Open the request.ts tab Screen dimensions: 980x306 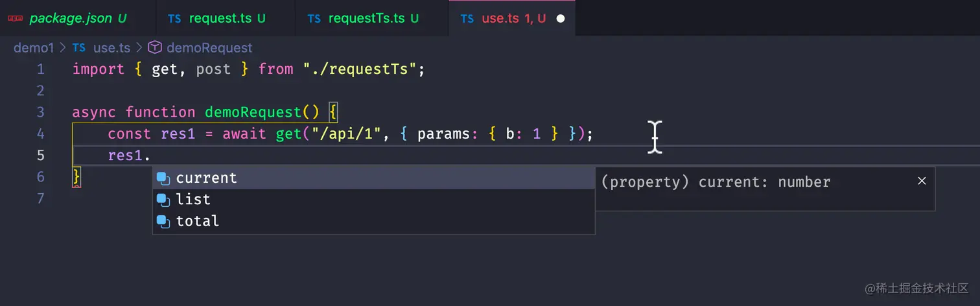pyautogui.click(x=226, y=18)
